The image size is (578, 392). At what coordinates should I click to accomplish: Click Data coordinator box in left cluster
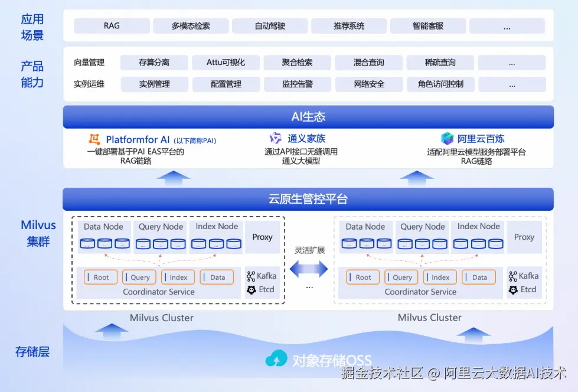(x=217, y=277)
